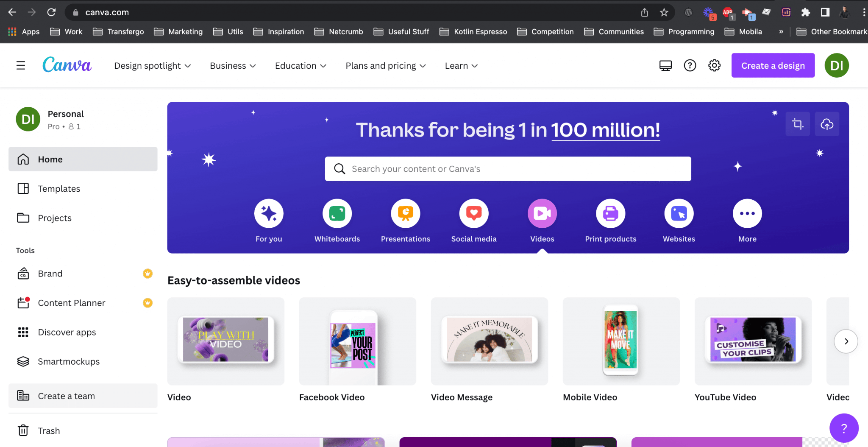Open the Education dropdown menu
868x447 pixels.
pyautogui.click(x=300, y=66)
